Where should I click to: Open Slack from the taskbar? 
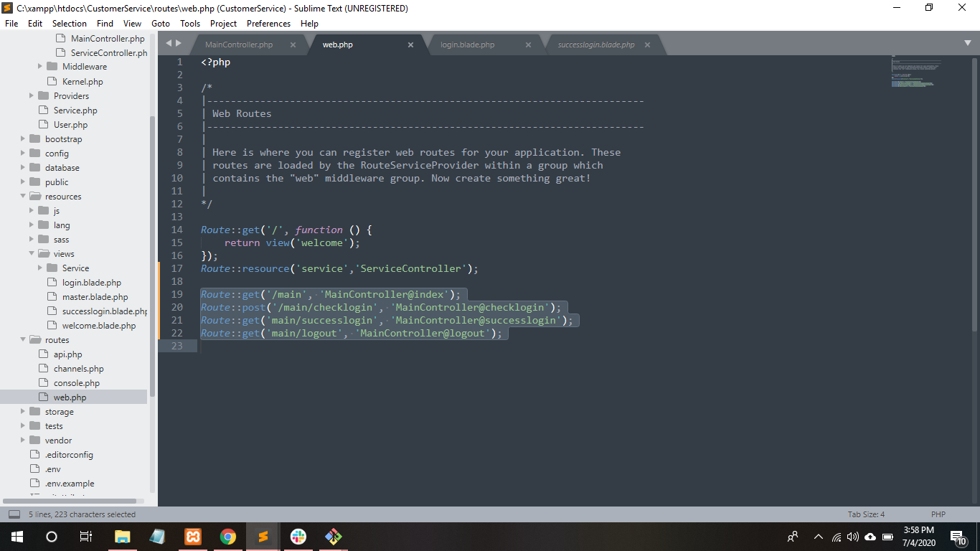298,537
